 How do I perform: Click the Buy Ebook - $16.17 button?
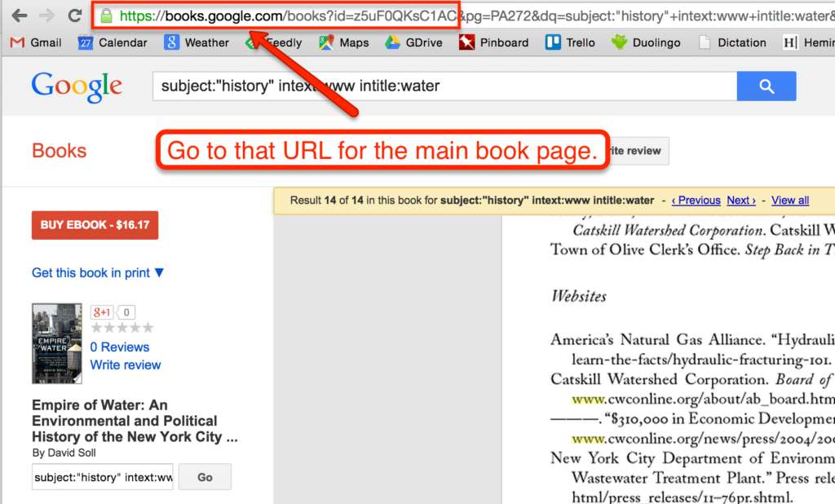point(95,225)
